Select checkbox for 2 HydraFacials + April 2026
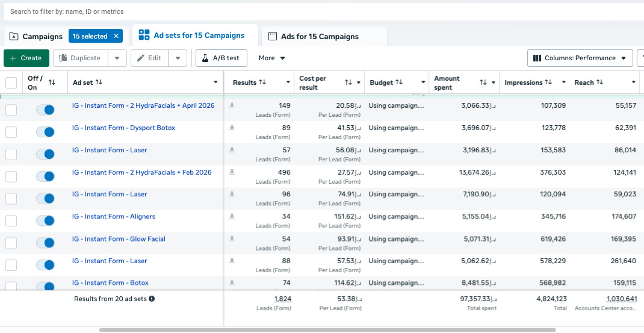Image resolution: width=644 pixels, height=333 pixels. [11, 110]
